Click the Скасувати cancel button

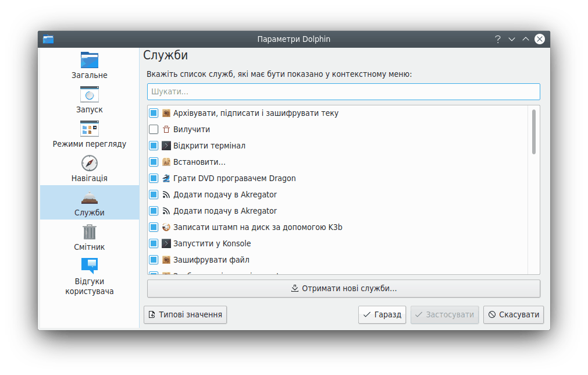tap(514, 314)
